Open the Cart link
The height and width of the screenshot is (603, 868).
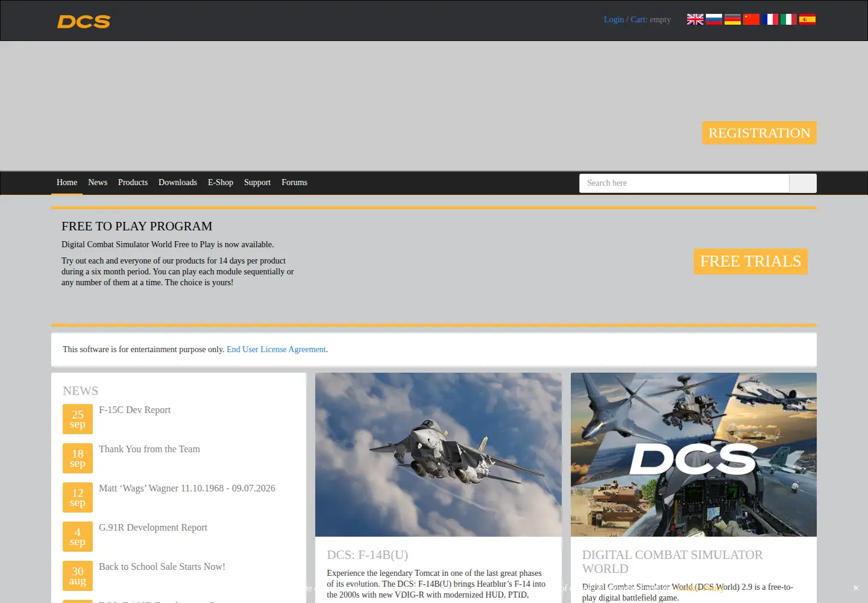click(638, 19)
